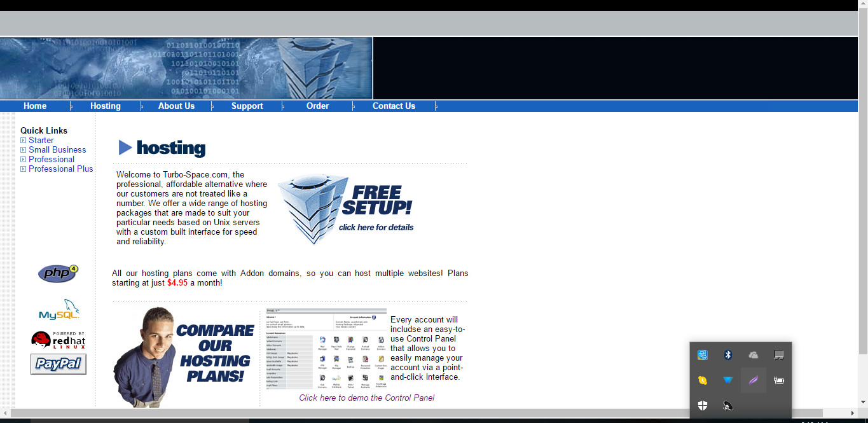Click the arrow bullet beside Starter
This screenshot has width=868, height=423.
[24, 141]
